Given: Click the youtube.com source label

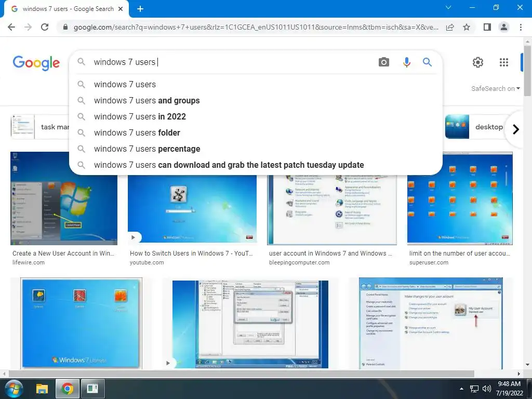Looking at the screenshot, I should coord(147,262).
